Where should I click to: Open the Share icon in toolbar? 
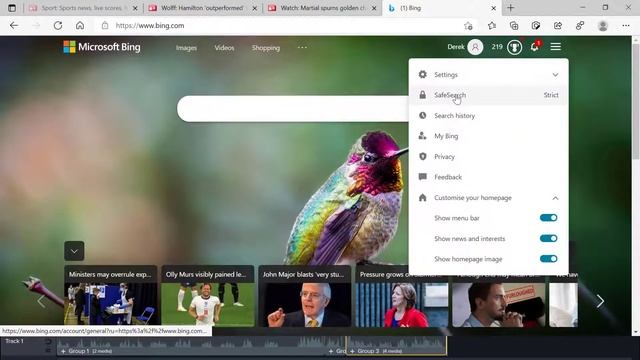[558, 26]
